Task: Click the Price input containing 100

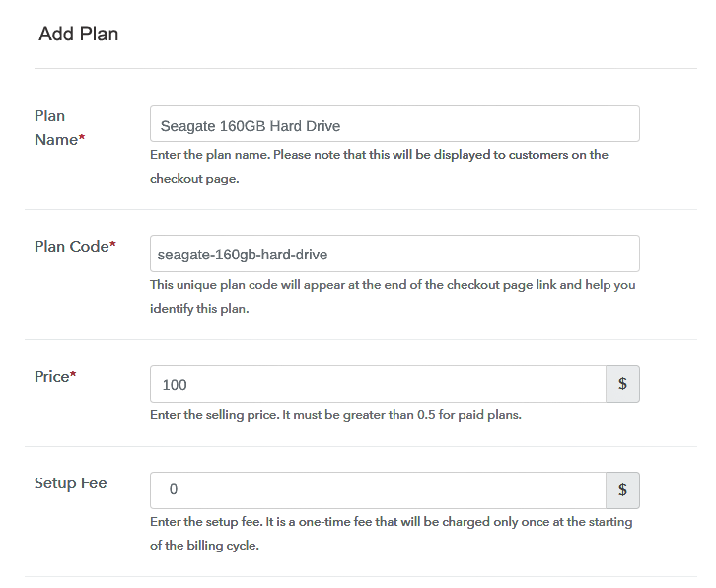Action: pos(378,384)
